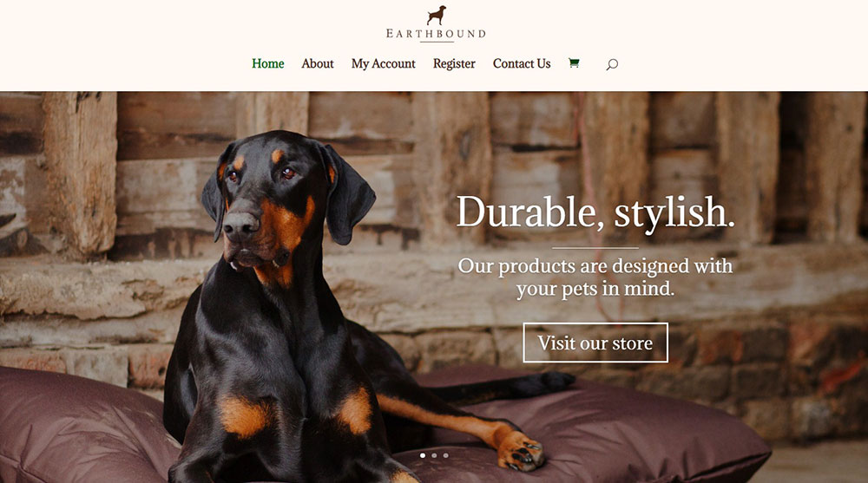
Task: Open the My Account menu item
Action: (383, 63)
